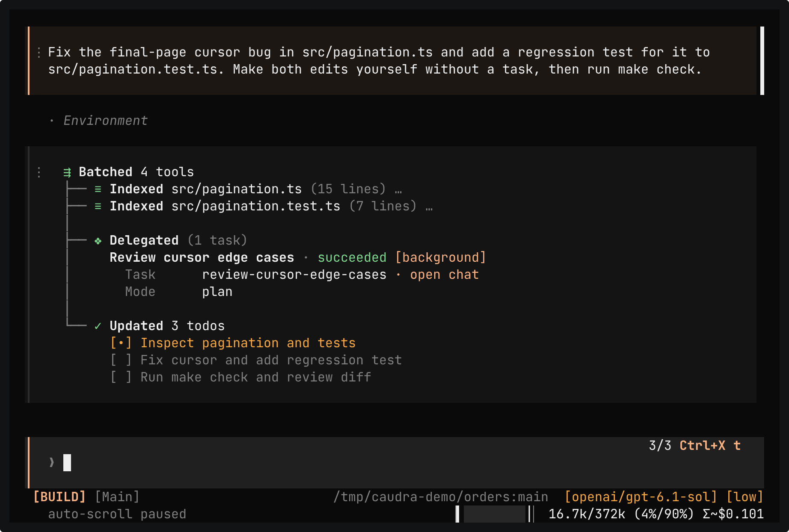The height and width of the screenshot is (532, 789).
Task: Click the drag handle dots on the user message
Action: (39, 52)
